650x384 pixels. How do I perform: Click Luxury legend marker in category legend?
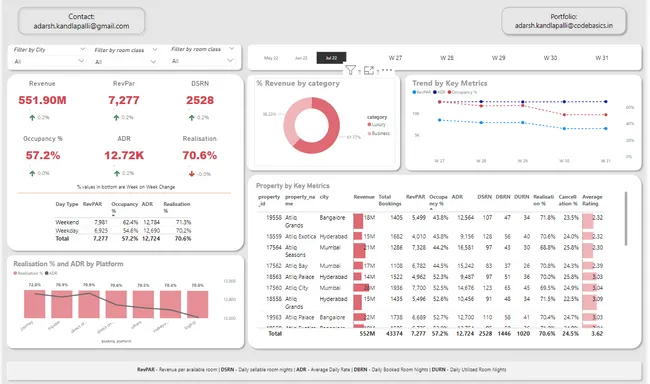click(369, 124)
